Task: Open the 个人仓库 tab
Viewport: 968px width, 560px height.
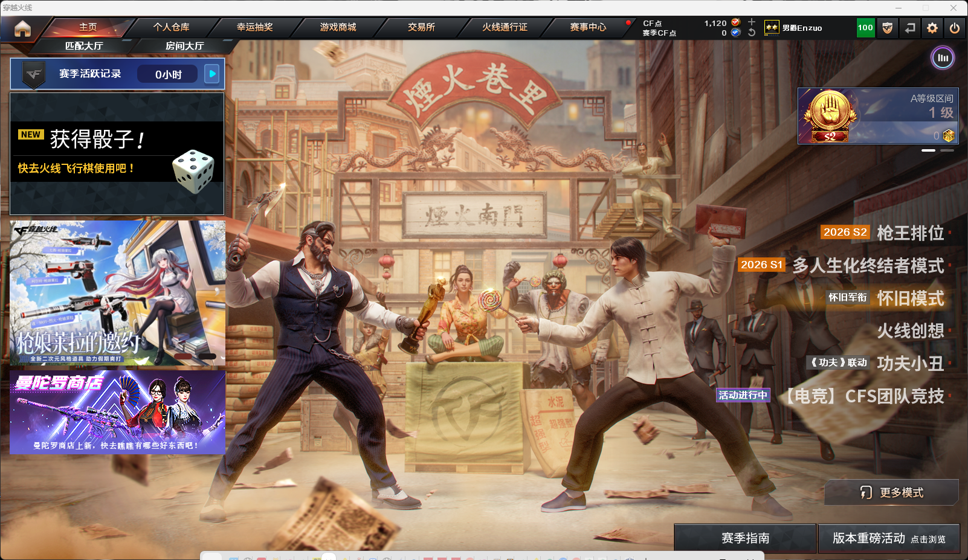Action: coord(171,27)
